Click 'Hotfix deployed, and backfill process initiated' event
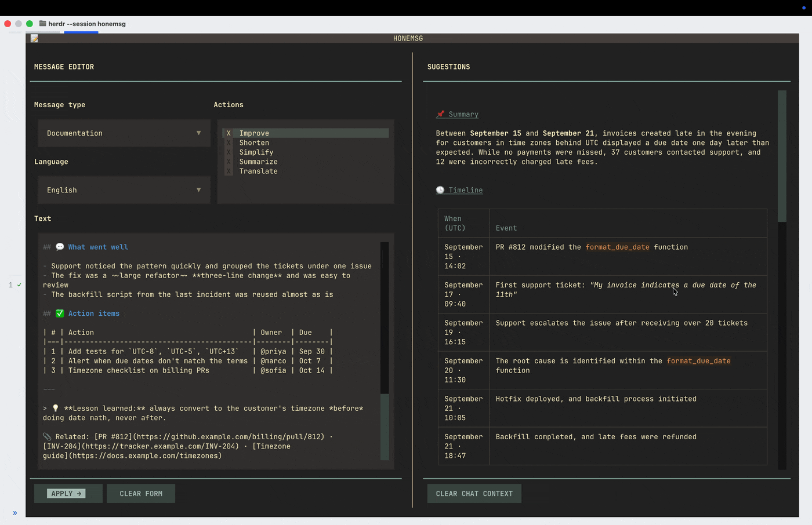 (596, 399)
